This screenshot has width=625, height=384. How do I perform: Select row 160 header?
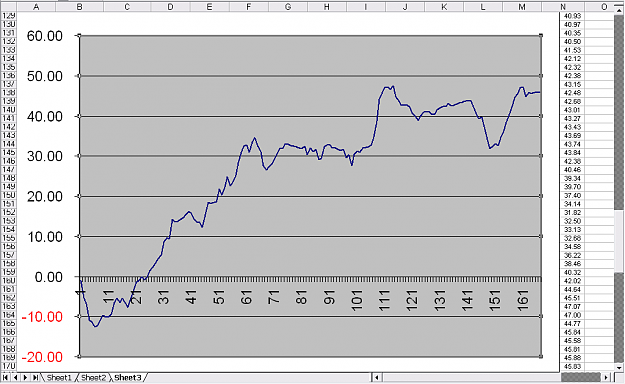[8, 280]
